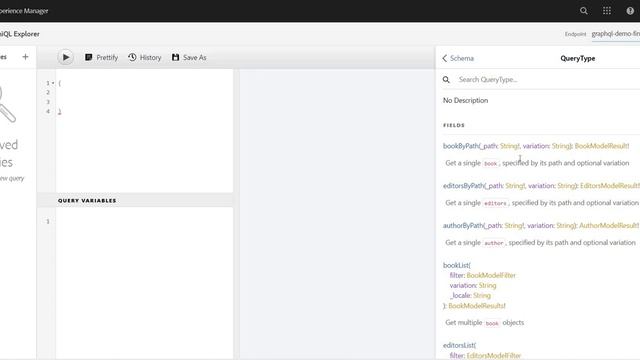640x360 pixels.
Task: Open the AuthorModelResult type link
Action: click(x=609, y=225)
